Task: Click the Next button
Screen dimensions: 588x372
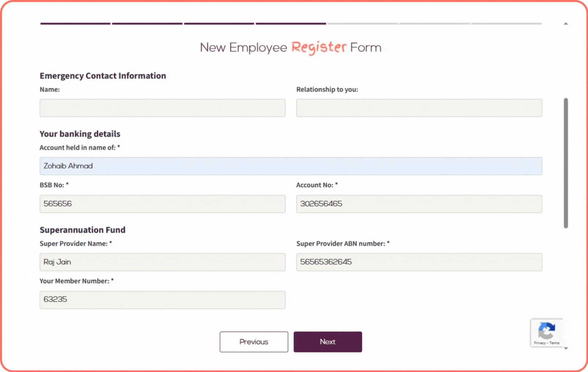Action: click(x=327, y=341)
